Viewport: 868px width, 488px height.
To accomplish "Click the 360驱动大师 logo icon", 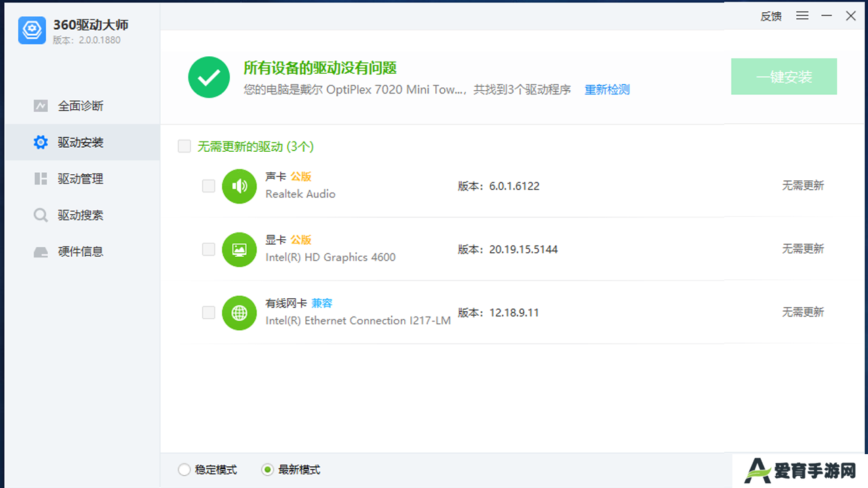I will point(32,30).
